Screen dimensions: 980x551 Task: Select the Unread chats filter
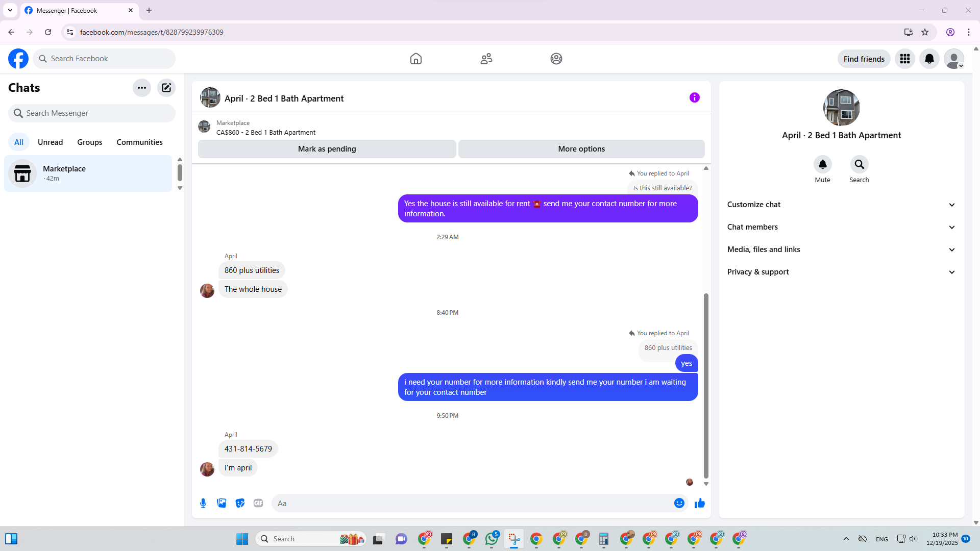(50, 142)
